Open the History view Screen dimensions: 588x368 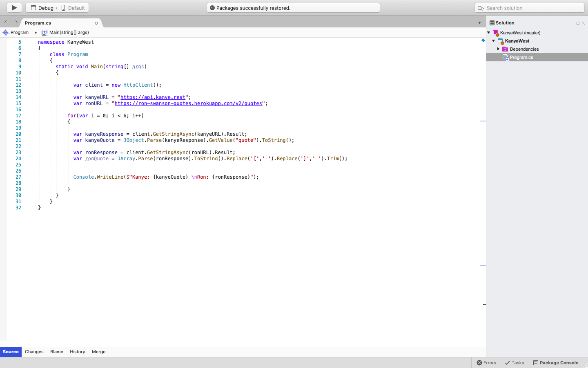(77, 352)
